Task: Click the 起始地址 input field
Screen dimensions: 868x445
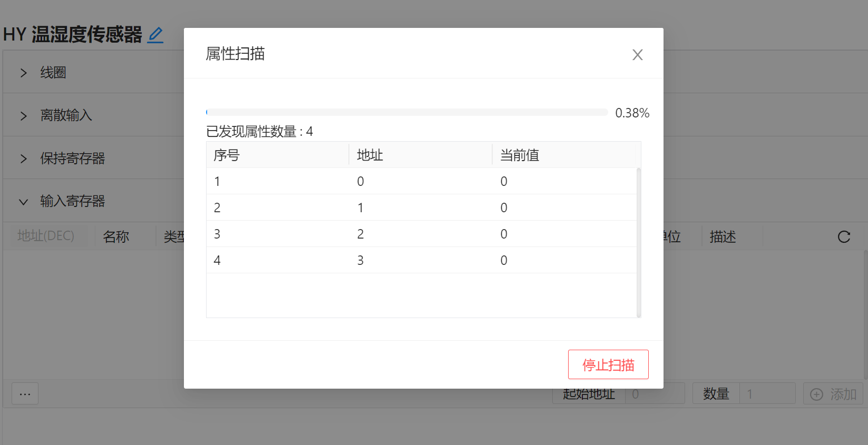Action: click(x=654, y=394)
